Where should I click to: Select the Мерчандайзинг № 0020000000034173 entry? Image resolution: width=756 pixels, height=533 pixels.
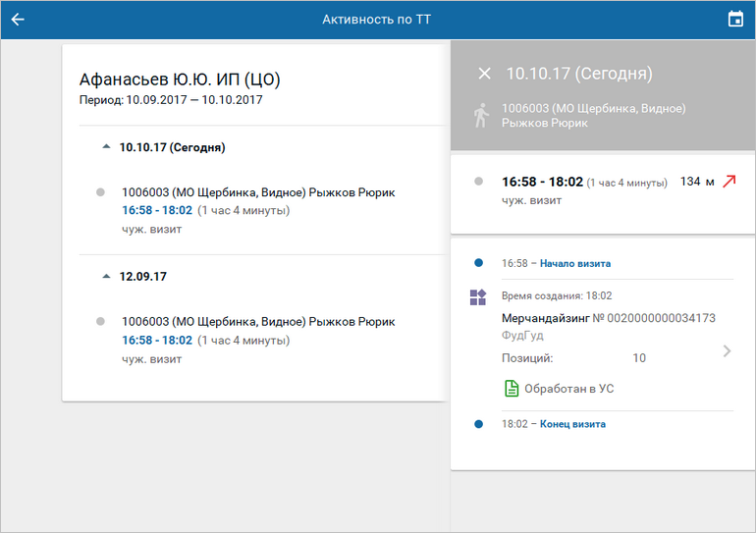609,318
